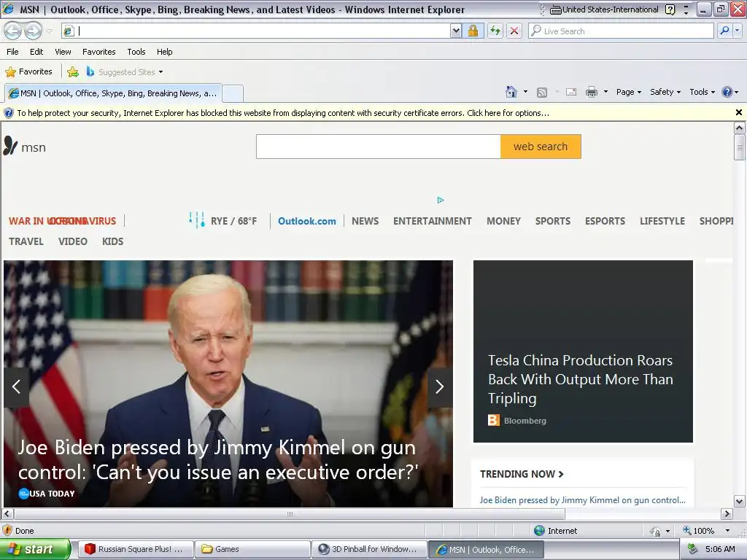The image size is (747, 560).
Task: Go to next slide in news carousel
Action: click(x=439, y=386)
